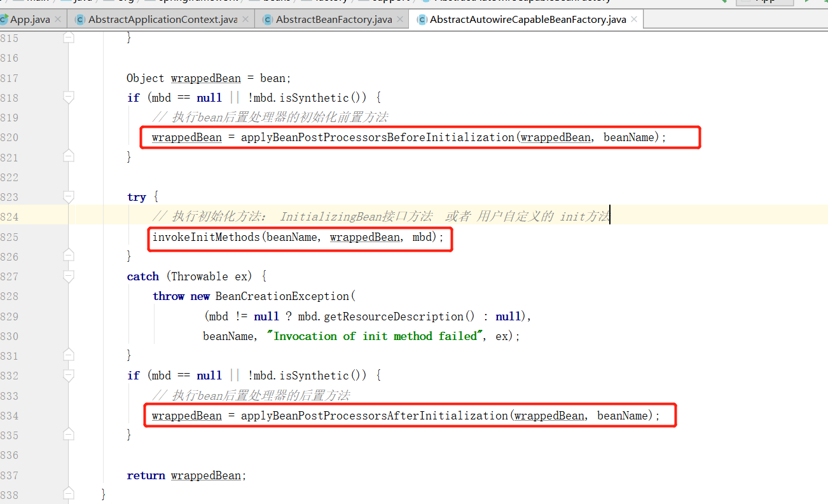Viewport: 828px width, 504px height.
Task: Click line number 837 in the gutter
Action: (10, 475)
